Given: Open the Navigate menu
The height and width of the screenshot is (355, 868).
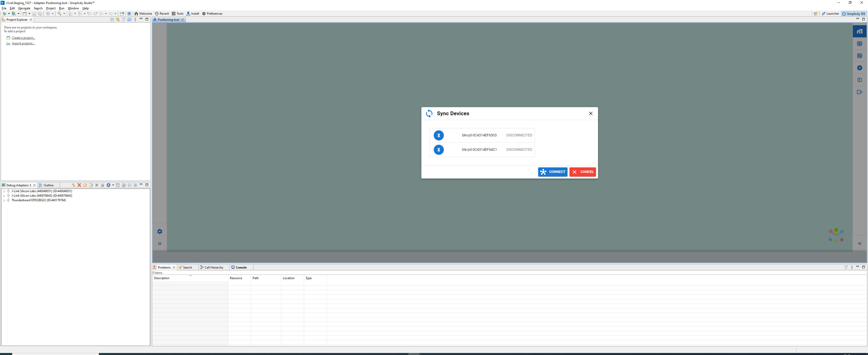Looking at the screenshot, I should coord(24,8).
